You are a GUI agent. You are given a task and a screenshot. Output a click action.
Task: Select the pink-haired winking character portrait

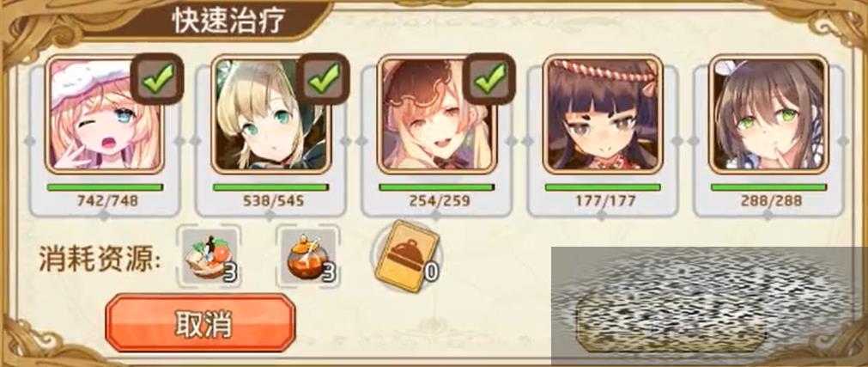point(105,115)
